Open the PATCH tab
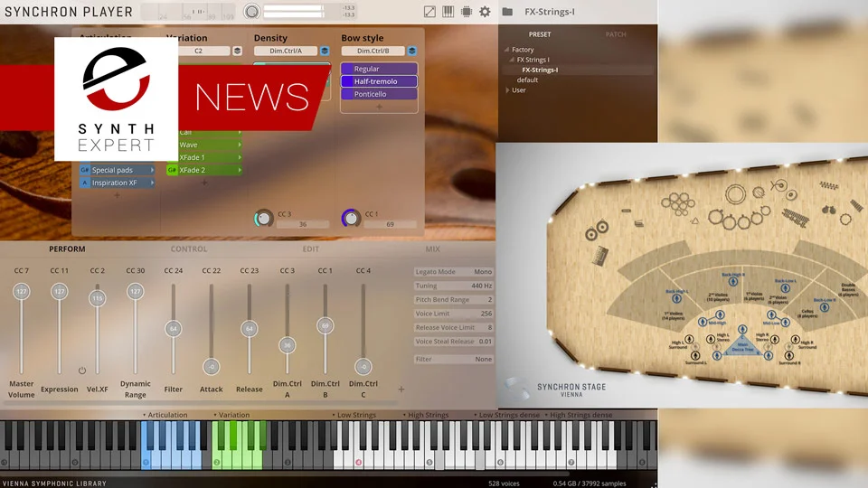Image resolution: width=868 pixels, height=488 pixels. tap(616, 34)
